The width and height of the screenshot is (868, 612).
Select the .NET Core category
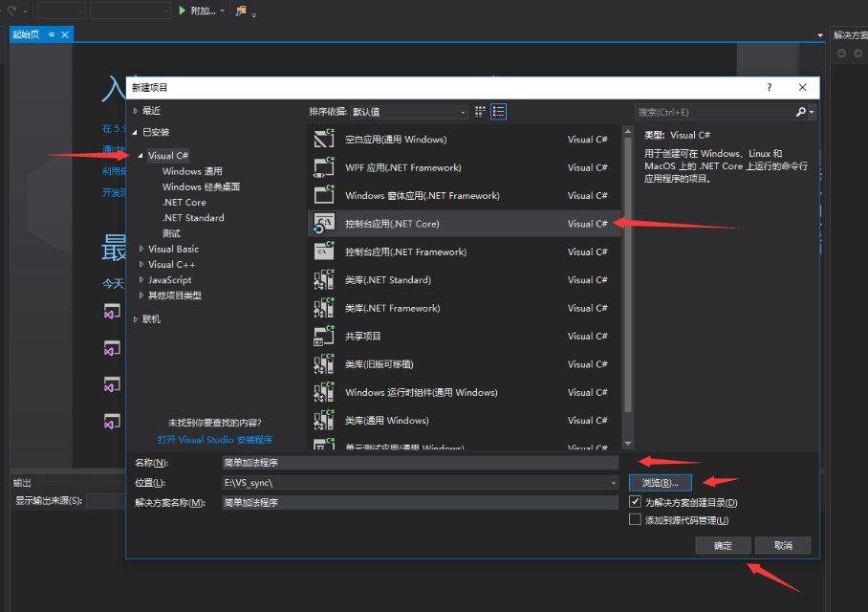[184, 202]
